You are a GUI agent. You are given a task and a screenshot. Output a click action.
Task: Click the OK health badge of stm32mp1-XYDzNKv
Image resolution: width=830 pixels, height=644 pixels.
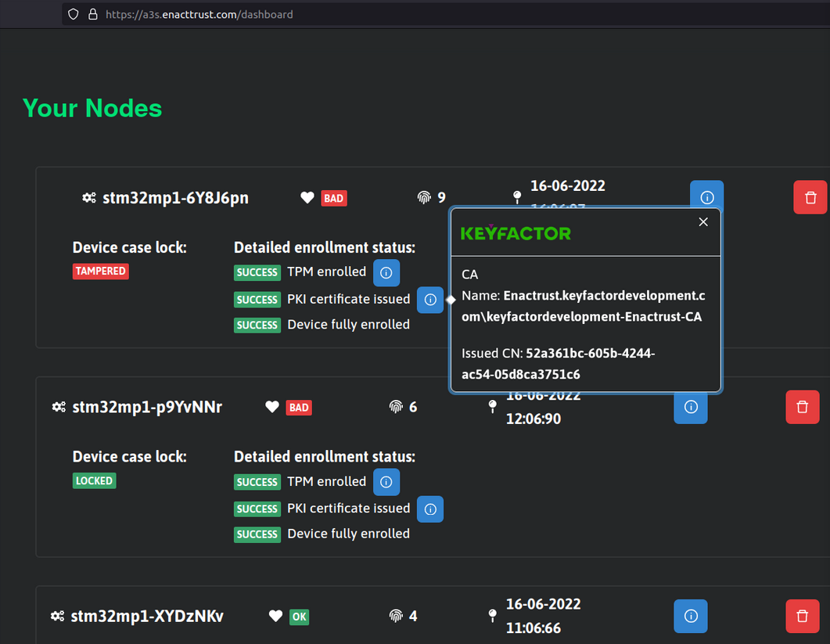(x=299, y=617)
